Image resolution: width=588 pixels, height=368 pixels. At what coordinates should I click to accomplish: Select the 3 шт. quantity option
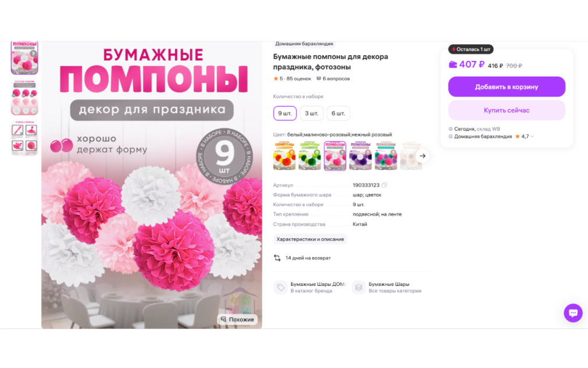click(x=311, y=113)
